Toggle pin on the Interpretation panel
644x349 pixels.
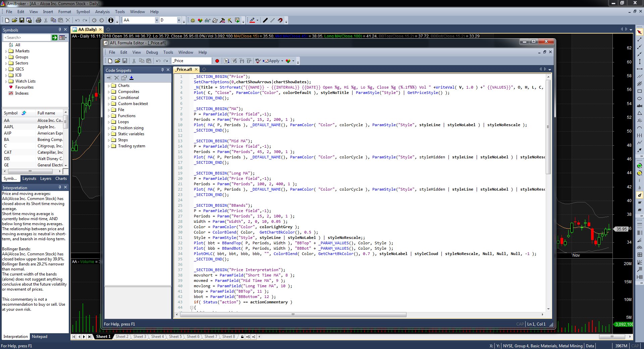click(x=60, y=187)
